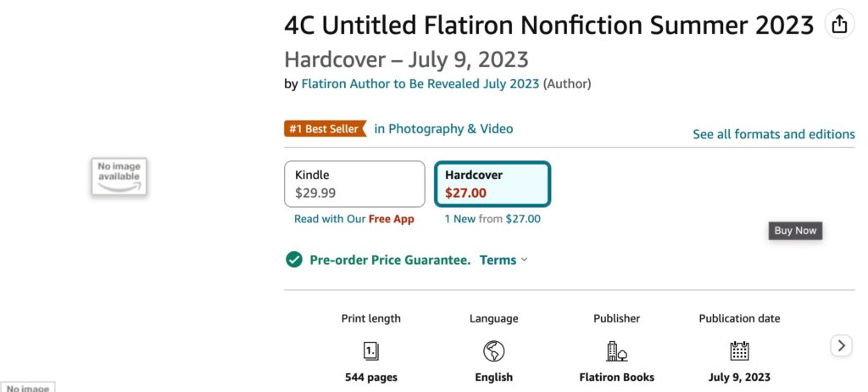Click the Publisher building icon
Screen dimensions: 868x392
(x=617, y=351)
